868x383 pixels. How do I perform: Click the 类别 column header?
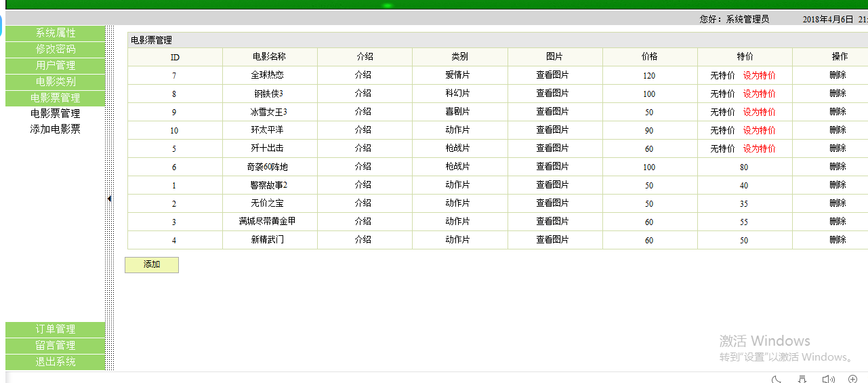459,58
